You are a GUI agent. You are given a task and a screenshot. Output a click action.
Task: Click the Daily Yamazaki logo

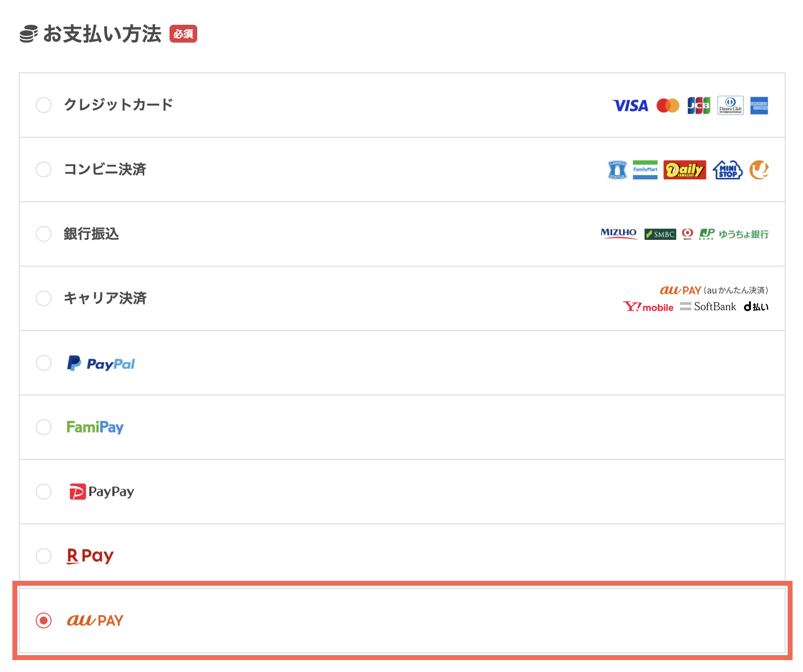[x=685, y=170]
